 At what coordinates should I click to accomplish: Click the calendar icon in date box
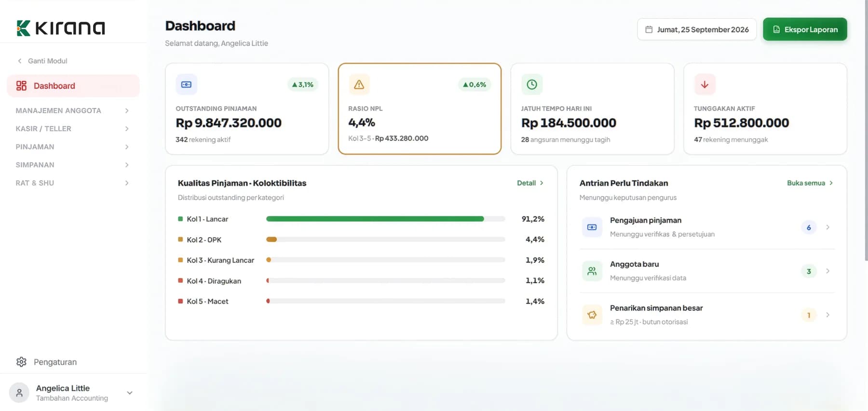[x=649, y=29]
